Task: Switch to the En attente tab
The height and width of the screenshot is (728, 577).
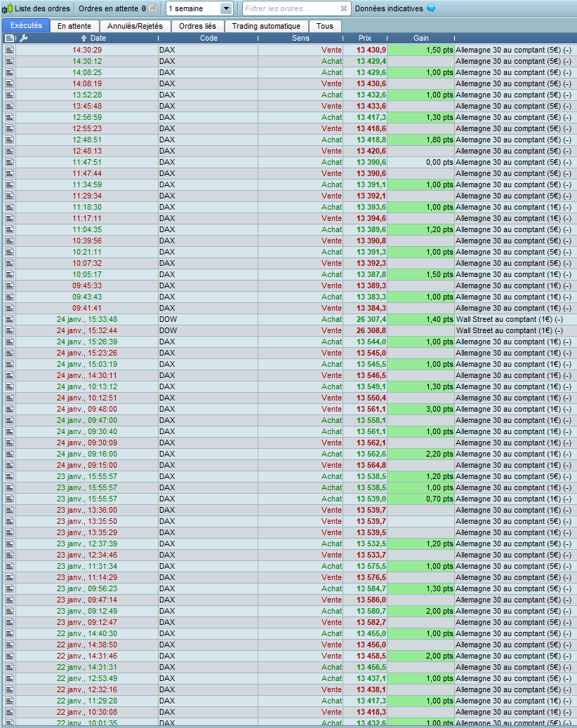Action: pyautogui.click(x=74, y=26)
